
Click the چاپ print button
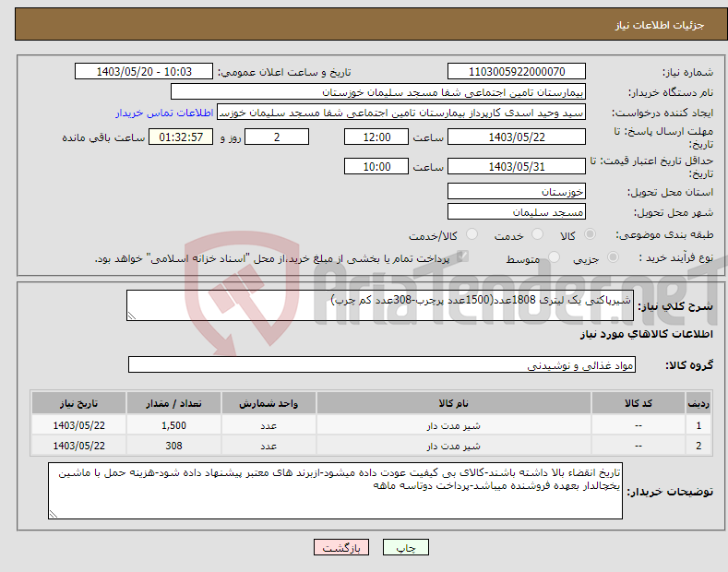406,548
